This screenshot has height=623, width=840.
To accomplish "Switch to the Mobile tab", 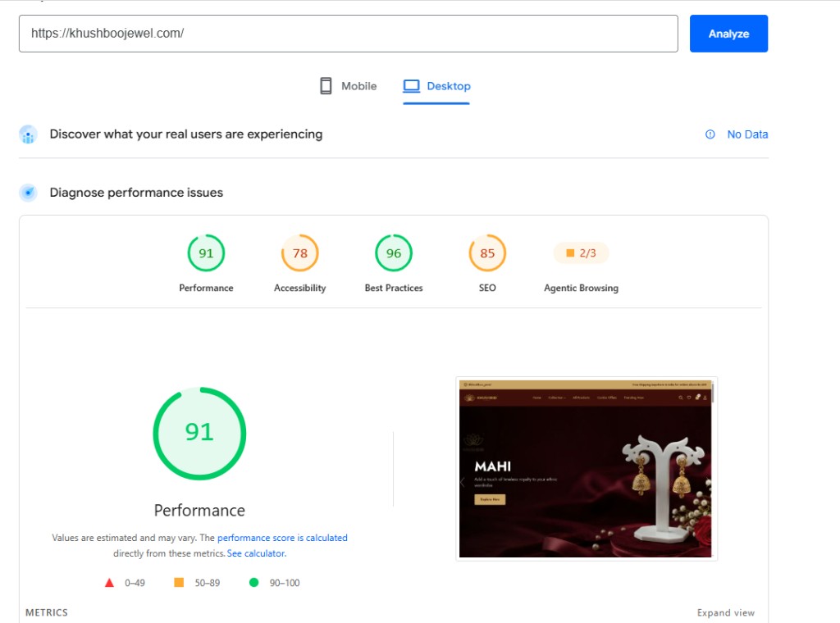I will [x=348, y=86].
